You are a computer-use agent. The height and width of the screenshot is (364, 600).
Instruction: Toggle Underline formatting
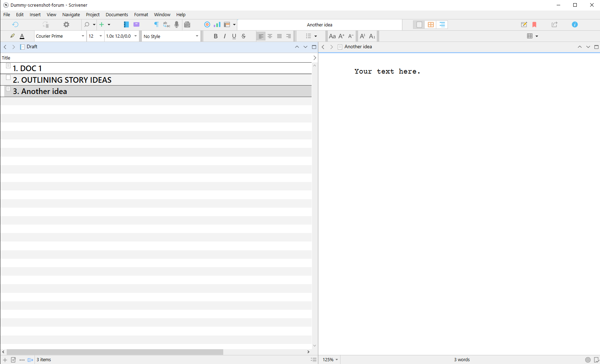(234, 36)
